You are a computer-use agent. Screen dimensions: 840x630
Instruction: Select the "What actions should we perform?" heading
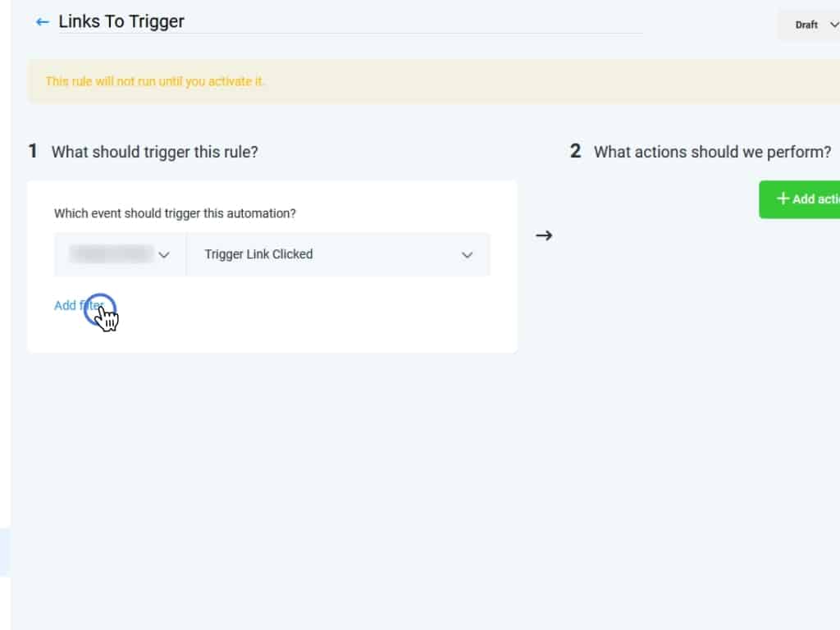point(712,152)
